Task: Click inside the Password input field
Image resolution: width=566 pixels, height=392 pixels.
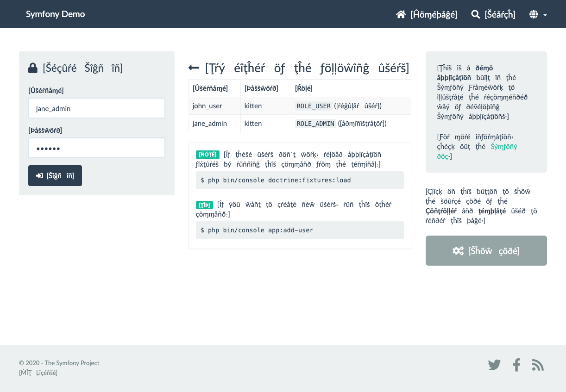Action: (97, 148)
